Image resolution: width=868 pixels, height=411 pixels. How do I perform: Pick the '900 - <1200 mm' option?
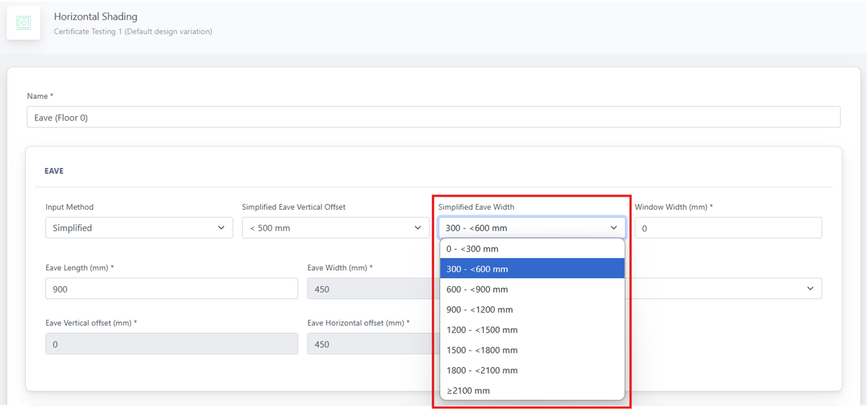(x=532, y=309)
